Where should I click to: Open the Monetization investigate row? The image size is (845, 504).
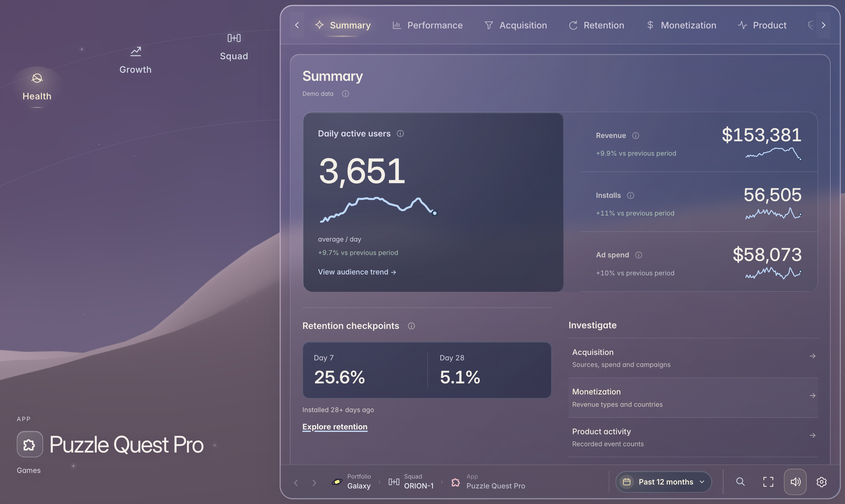(x=693, y=398)
